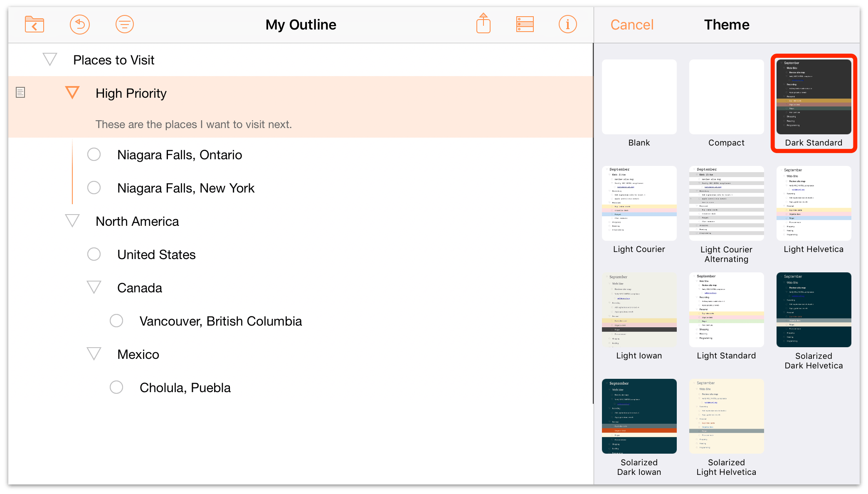Select note 'These are the places I want to visit next.'
The image size is (868, 494).
coord(194,124)
